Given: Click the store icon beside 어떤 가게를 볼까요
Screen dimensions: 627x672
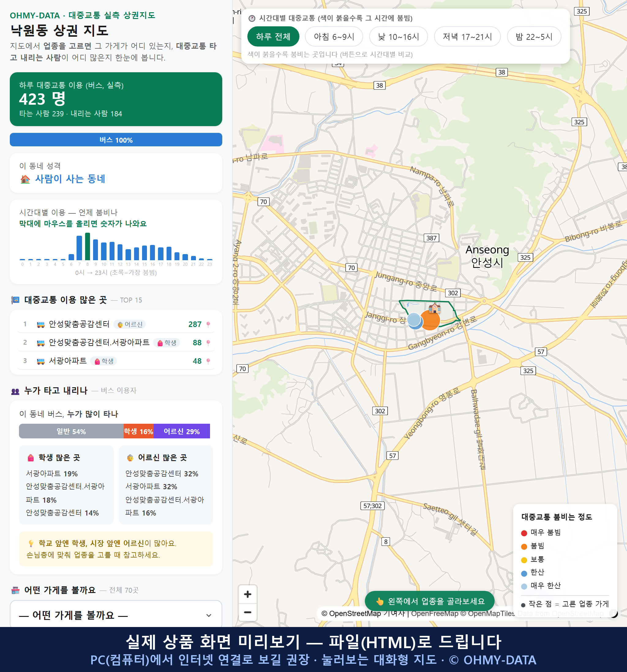Looking at the screenshot, I should (15, 590).
